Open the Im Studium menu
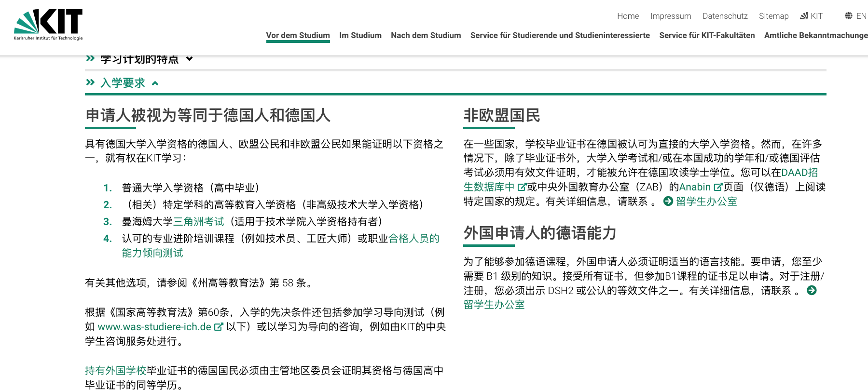Screen dimensions: 868x390 point(360,35)
